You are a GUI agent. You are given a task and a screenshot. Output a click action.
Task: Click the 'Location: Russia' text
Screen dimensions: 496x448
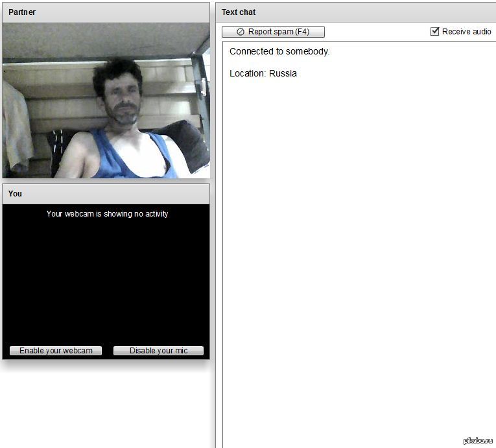[x=263, y=73]
